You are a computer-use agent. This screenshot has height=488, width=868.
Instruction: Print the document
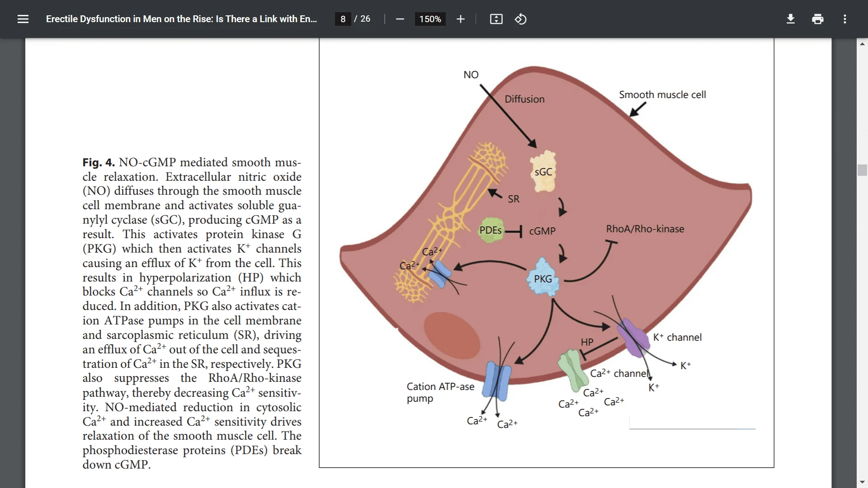817,19
